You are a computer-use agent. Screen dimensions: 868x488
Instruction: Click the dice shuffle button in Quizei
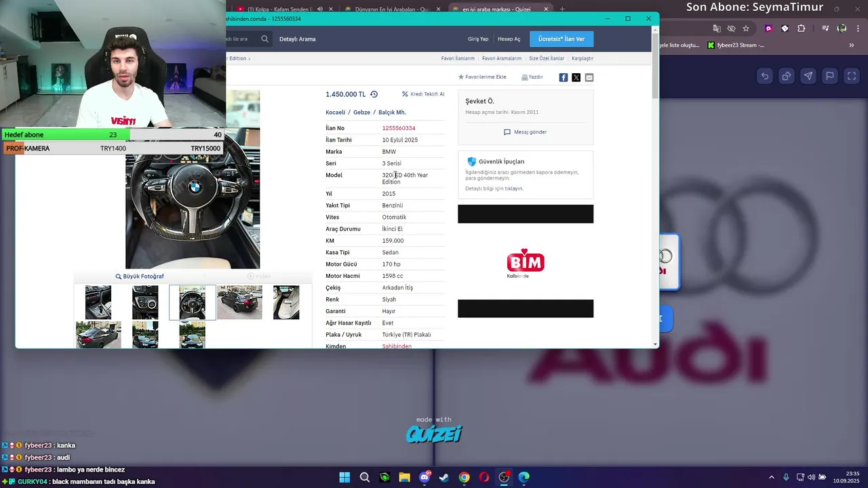click(x=787, y=76)
